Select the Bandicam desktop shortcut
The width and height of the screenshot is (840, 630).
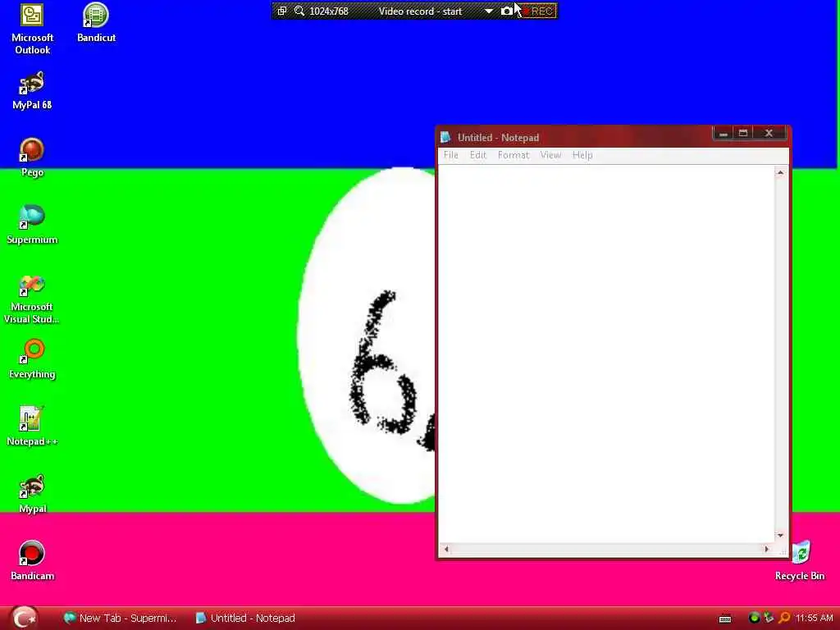[32, 561]
